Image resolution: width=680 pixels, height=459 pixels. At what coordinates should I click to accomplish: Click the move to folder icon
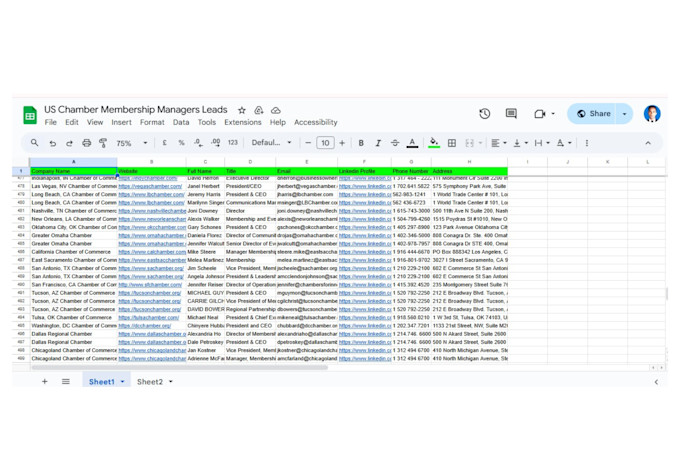[x=259, y=110]
